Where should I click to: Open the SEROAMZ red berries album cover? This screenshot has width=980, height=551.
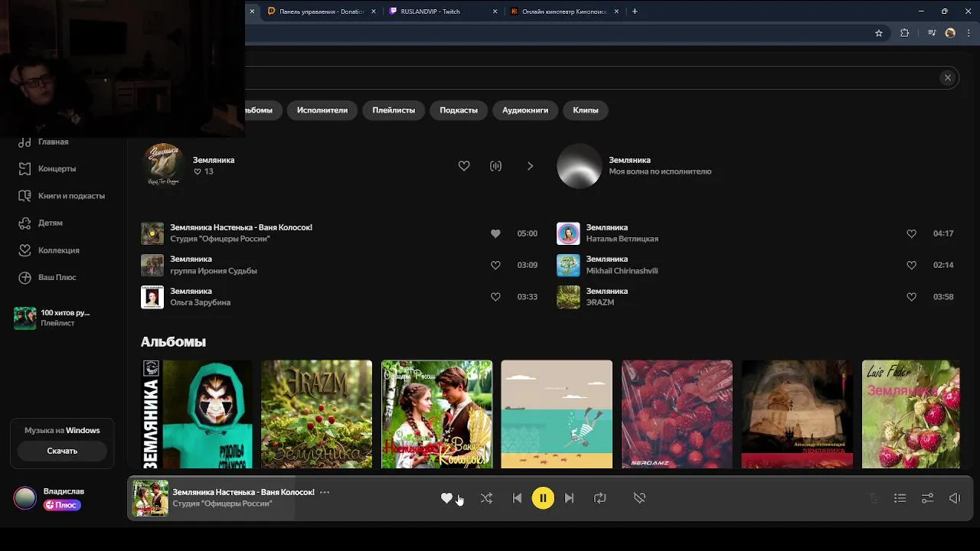click(x=677, y=414)
